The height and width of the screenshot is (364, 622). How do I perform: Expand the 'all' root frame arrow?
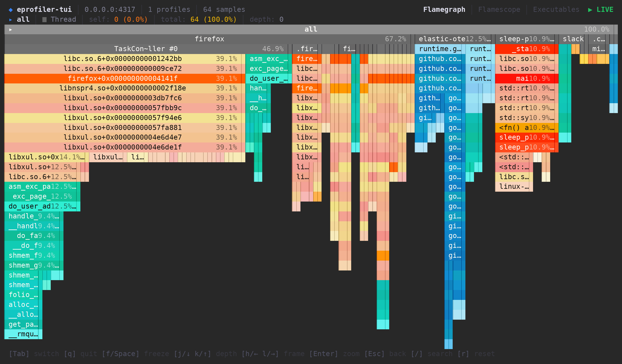[11, 29]
